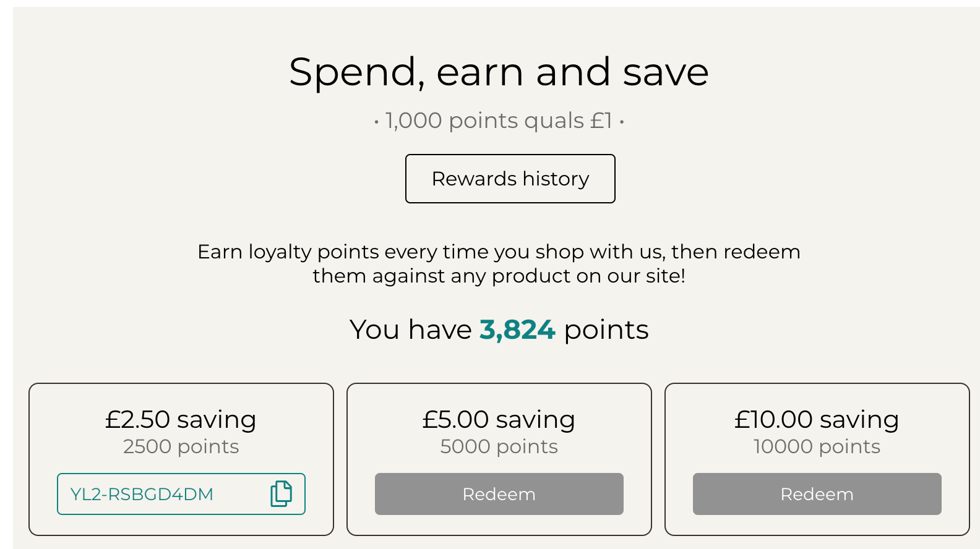Redeem the £10.00 saving reward
The height and width of the screenshot is (549, 980).
tap(817, 494)
